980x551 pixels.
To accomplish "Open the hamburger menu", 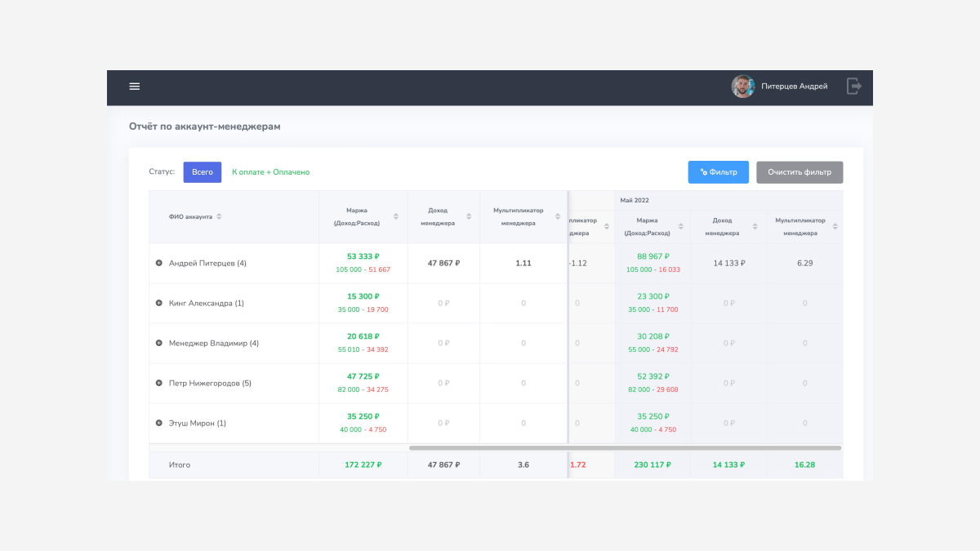I will pyautogui.click(x=135, y=87).
